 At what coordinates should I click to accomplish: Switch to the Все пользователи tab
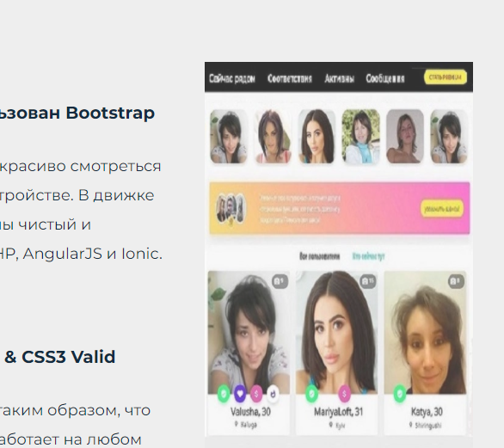point(319,256)
